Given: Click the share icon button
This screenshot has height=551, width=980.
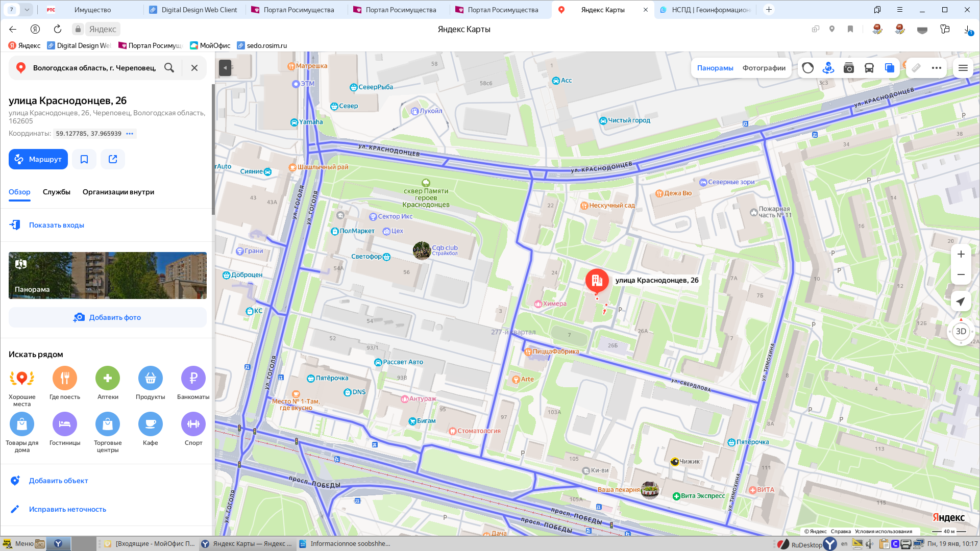Looking at the screenshot, I should [x=113, y=159].
